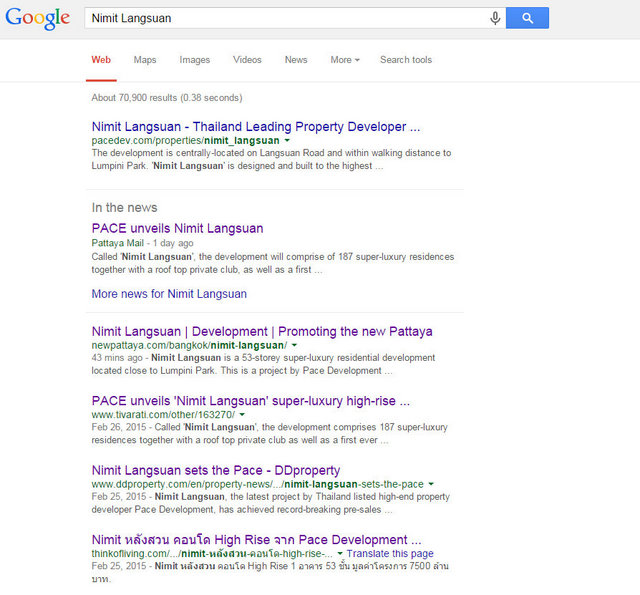Click the About 70,900 results text
Screen dimensions: 640x595
point(167,98)
